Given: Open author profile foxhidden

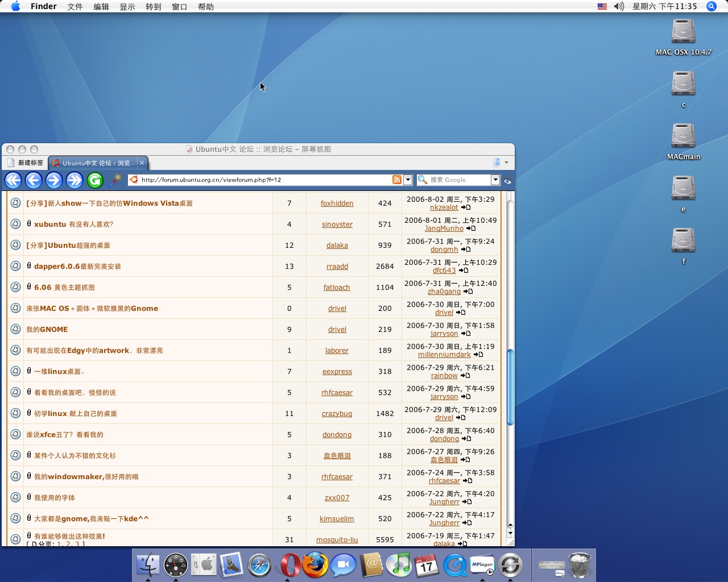Looking at the screenshot, I should (337, 203).
